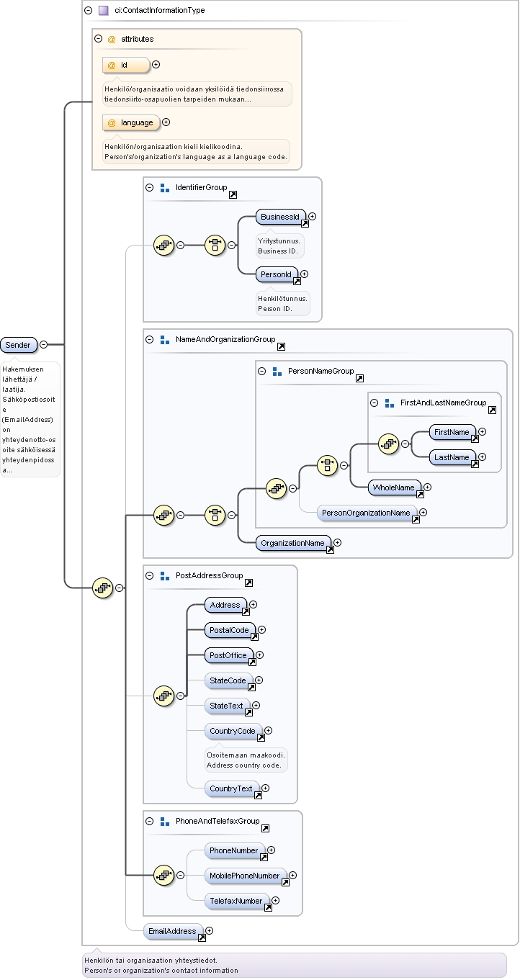Click the arrow icon beside PersonNameGroup title
The width and height of the screenshot is (520, 980).
[359, 378]
